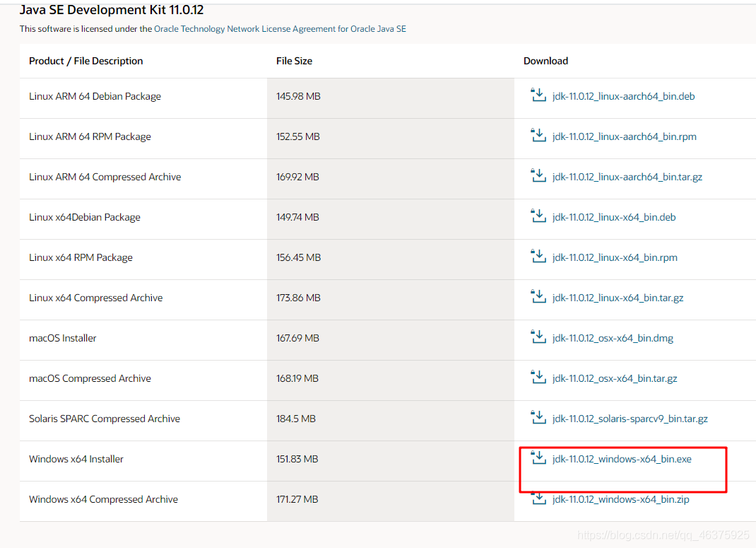Click download icon beside windows-x64 zip archive
This screenshot has width=756, height=548.
538,499
